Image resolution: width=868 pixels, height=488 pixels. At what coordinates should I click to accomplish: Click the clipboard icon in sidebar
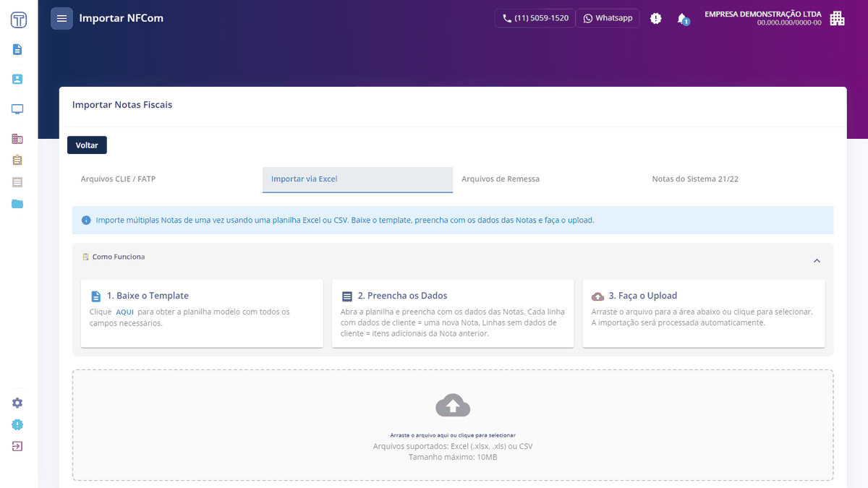tap(17, 160)
